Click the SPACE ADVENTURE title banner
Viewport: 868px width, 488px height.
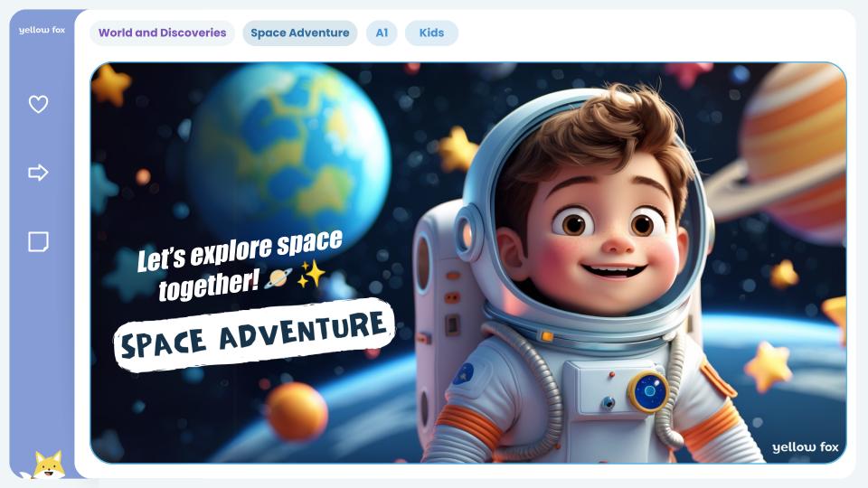pyautogui.click(x=254, y=334)
